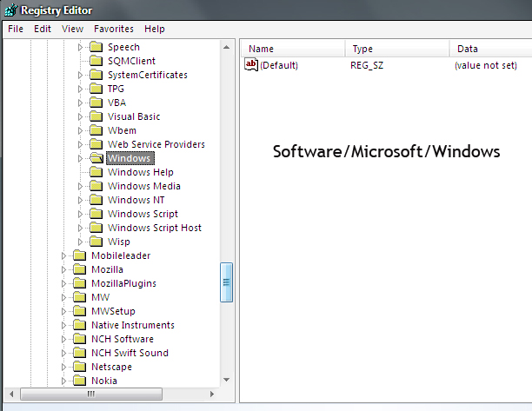Expand the Mozilla key

click(63, 269)
